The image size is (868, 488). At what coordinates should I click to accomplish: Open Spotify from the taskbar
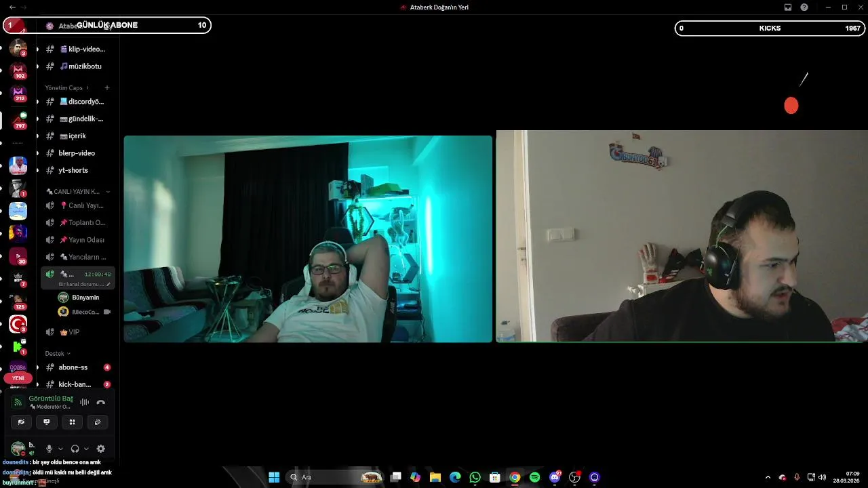coord(534,477)
